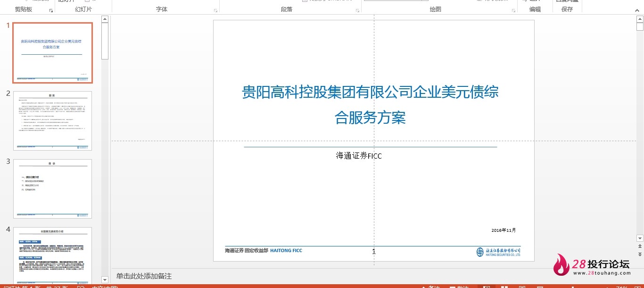Select slide 1 thumbnail in the panel
The width and height of the screenshot is (644, 288).
click(x=53, y=53)
